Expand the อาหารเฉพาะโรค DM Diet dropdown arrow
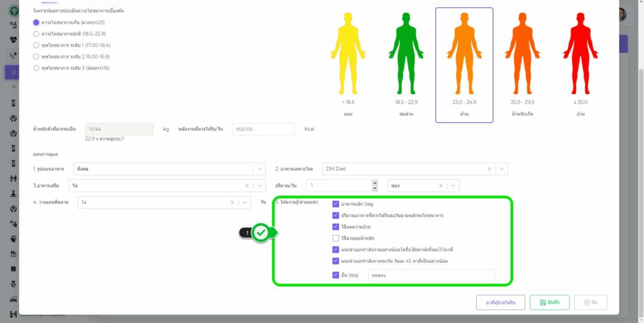The image size is (644, 323). (501, 169)
